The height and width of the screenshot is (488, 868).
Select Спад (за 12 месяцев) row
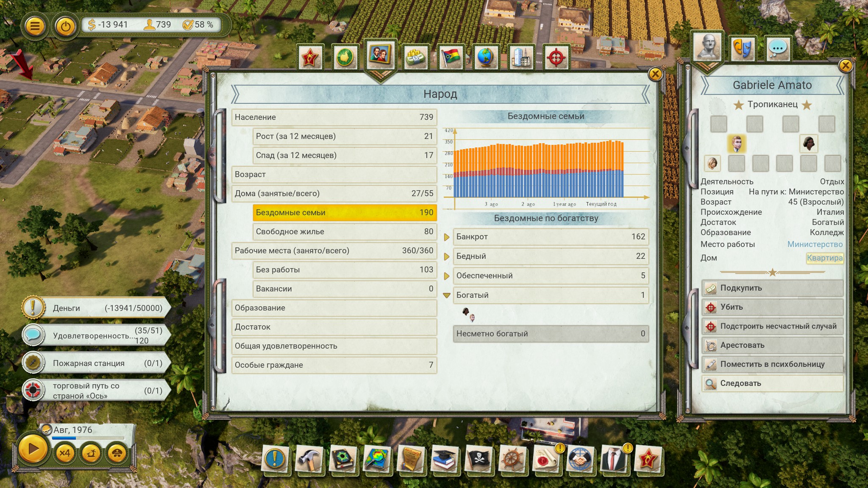pos(345,155)
